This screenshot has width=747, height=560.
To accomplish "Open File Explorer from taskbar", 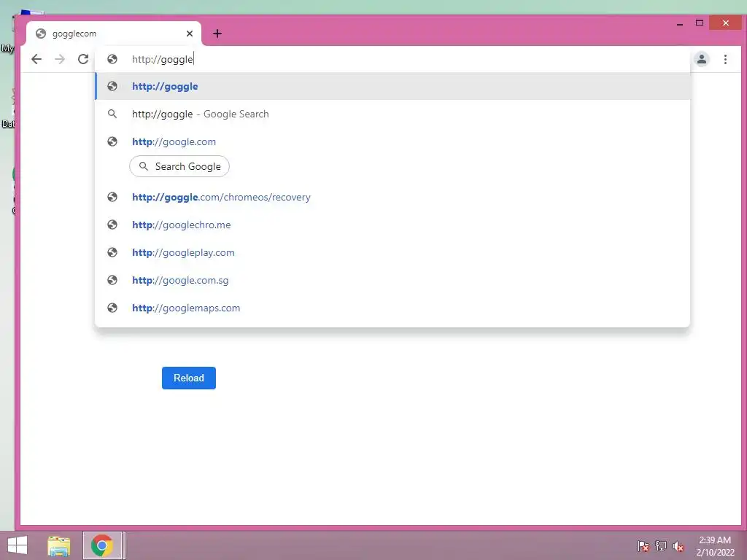I will pyautogui.click(x=58, y=545).
